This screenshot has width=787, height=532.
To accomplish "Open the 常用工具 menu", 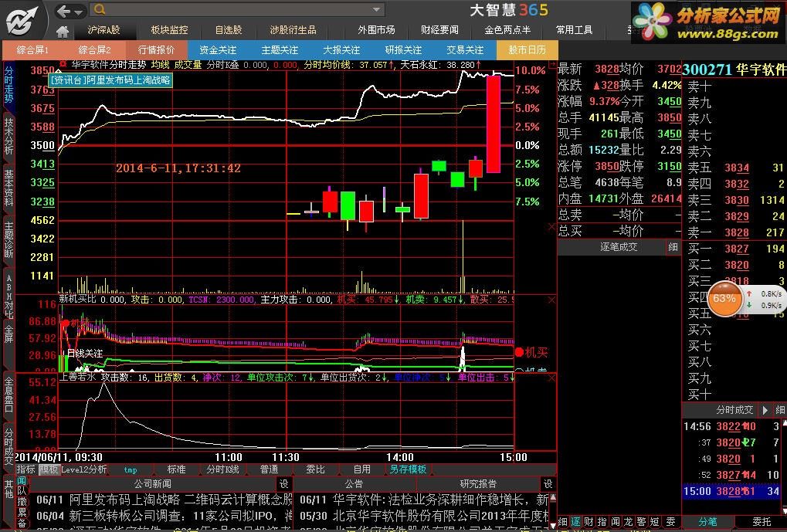I will tap(574, 30).
